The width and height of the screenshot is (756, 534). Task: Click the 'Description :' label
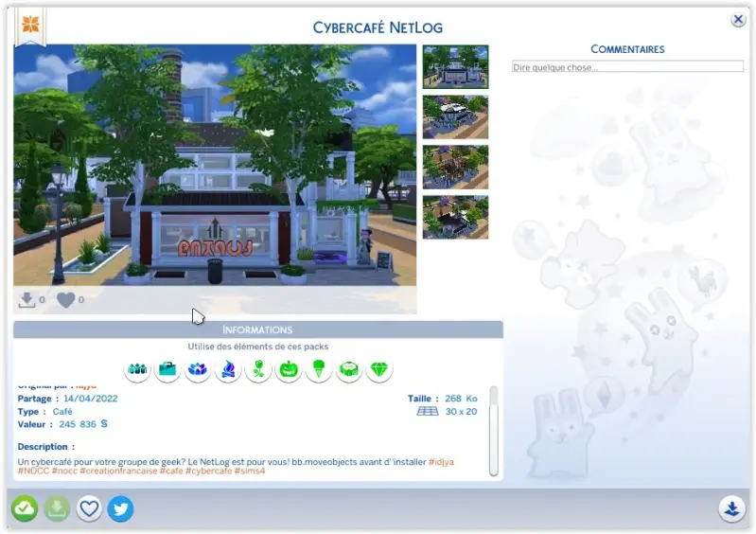point(46,447)
